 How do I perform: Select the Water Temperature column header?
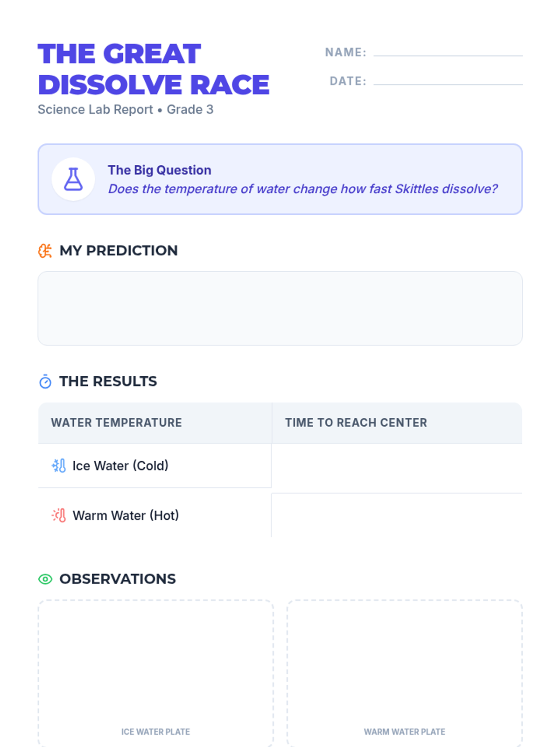117,423
